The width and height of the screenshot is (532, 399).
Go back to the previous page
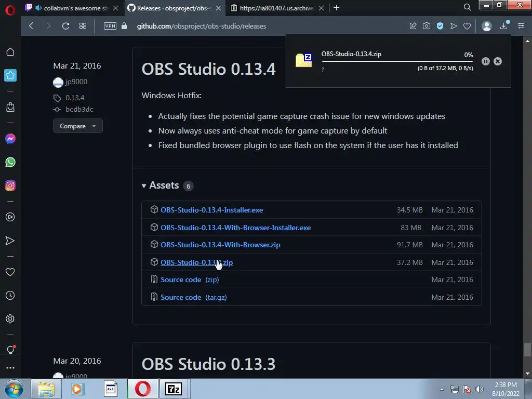[31, 26]
